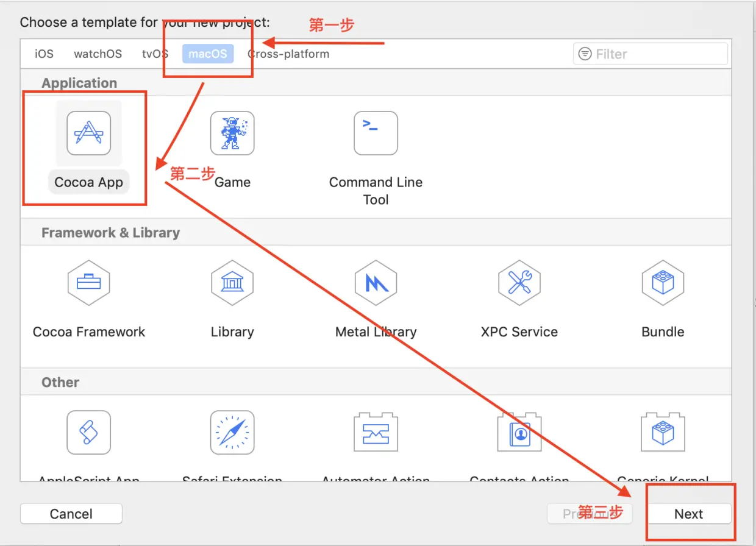The width and height of the screenshot is (756, 546).
Task: Click the Cocoa App label
Action: (x=89, y=182)
